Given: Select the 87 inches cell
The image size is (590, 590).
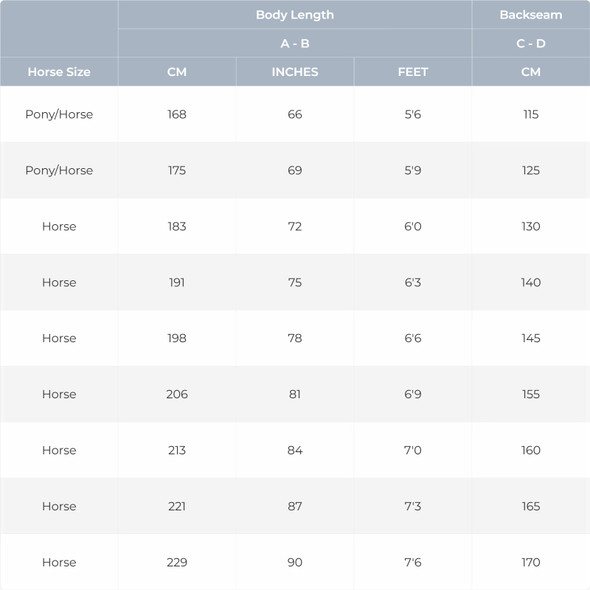Looking at the screenshot, I should click(295, 506).
